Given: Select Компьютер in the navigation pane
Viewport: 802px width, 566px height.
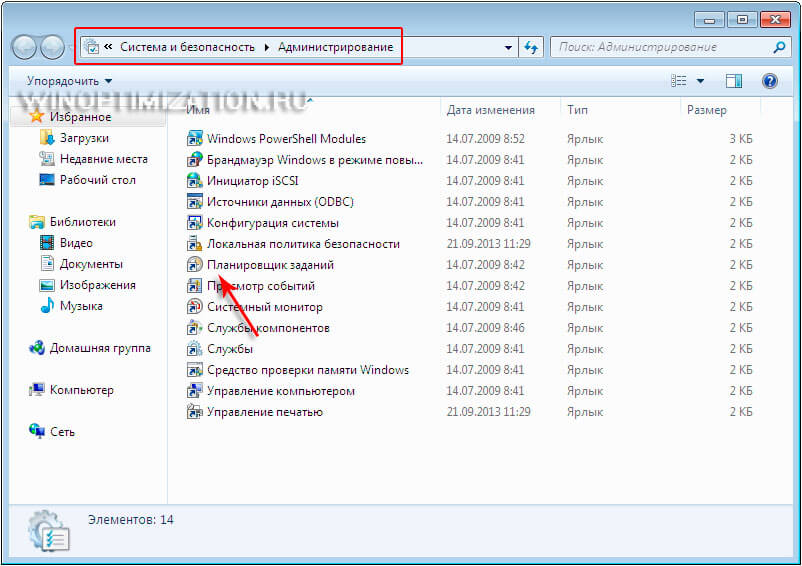Looking at the screenshot, I should tap(82, 390).
